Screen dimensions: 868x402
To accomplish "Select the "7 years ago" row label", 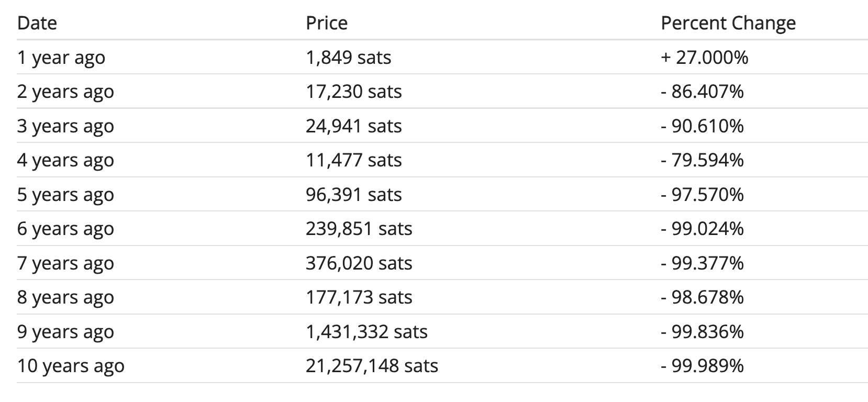I will pos(65,263).
